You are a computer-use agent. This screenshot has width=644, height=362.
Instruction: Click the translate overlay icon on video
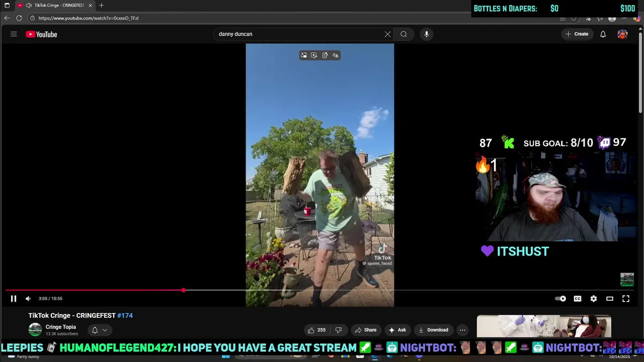tap(336, 55)
